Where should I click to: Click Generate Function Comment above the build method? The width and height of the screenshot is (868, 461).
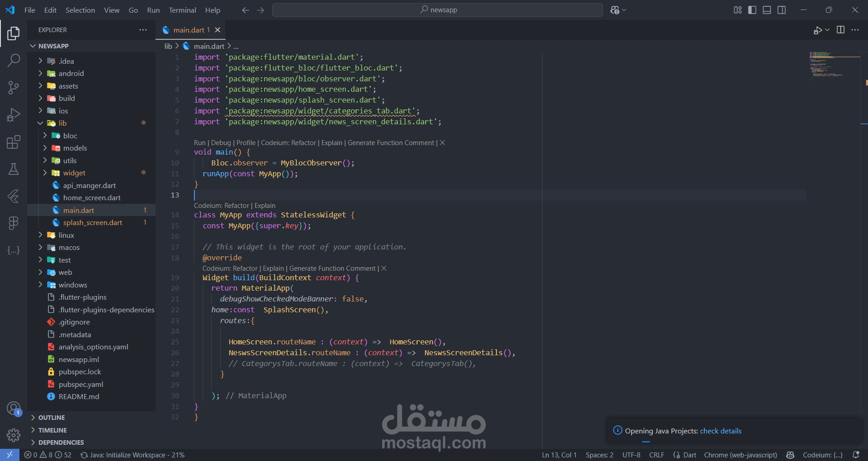[x=332, y=268]
